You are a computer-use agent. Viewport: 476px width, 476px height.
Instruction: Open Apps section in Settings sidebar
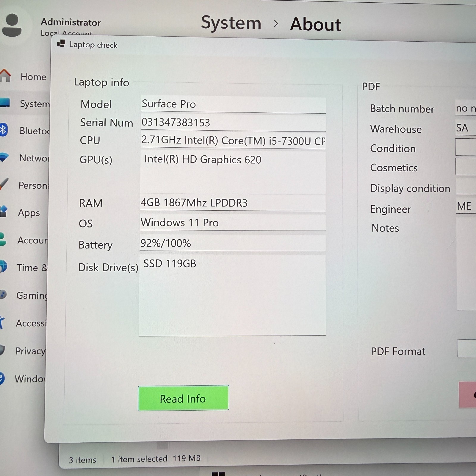point(29,213)
